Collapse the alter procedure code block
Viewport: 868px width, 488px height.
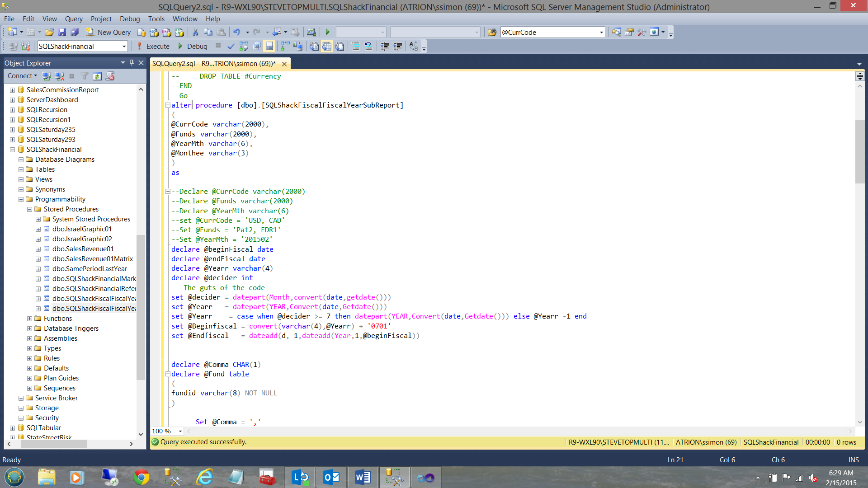pyautogui.click(x=168, y=105)
